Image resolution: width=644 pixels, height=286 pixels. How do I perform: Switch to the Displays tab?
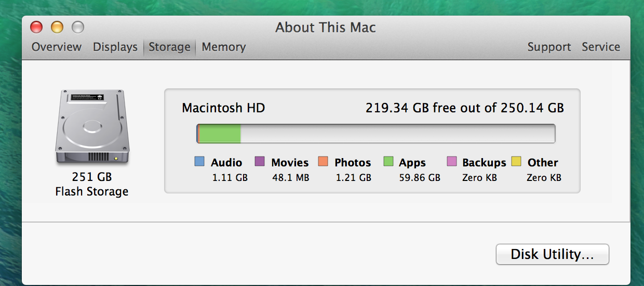click(115, 47)
